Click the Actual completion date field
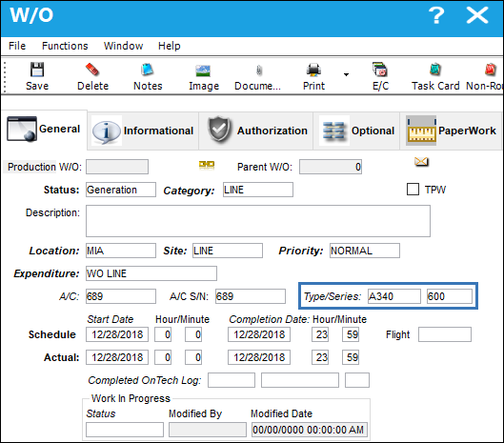Screen dimensions: 504x443 pos(259,357)
